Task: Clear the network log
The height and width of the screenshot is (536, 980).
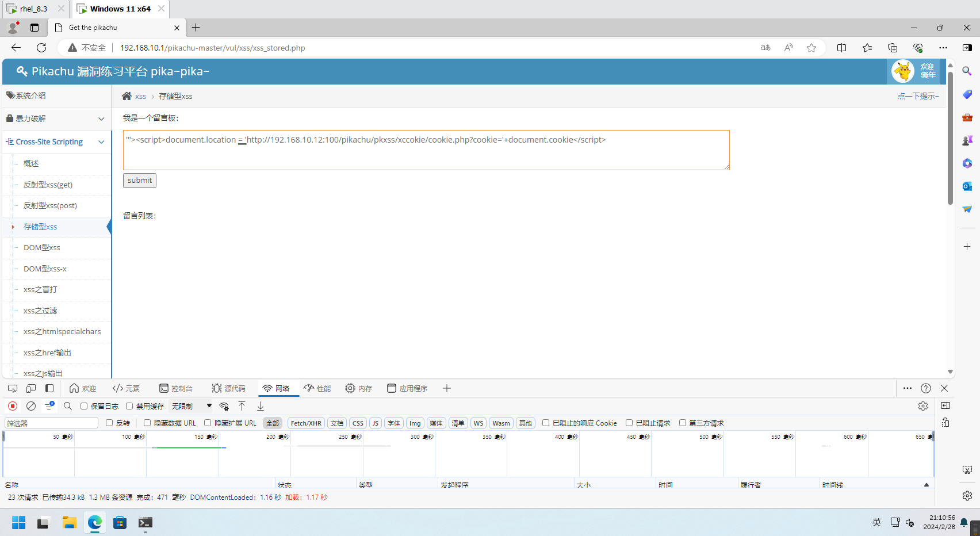Action: coord(31,406)
